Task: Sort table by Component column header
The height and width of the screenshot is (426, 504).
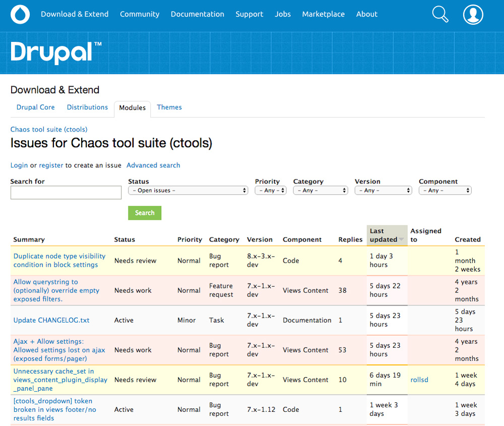Action: click(302, 239)
